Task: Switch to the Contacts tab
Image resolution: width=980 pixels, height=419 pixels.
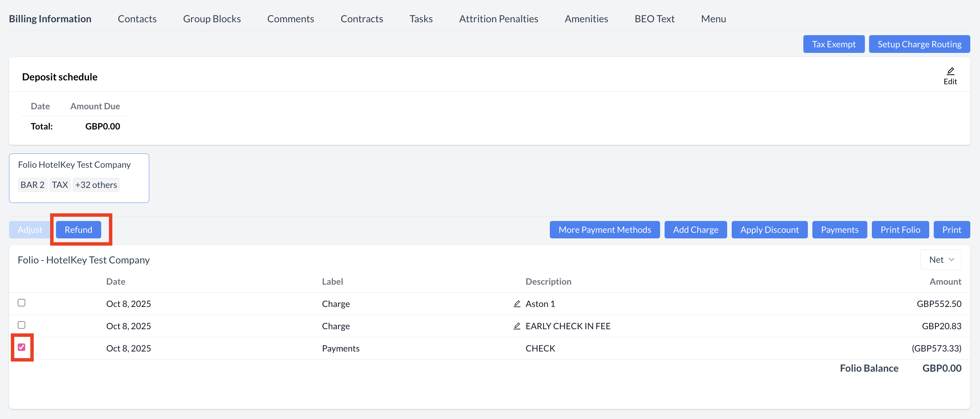Action: pos(137,19)
